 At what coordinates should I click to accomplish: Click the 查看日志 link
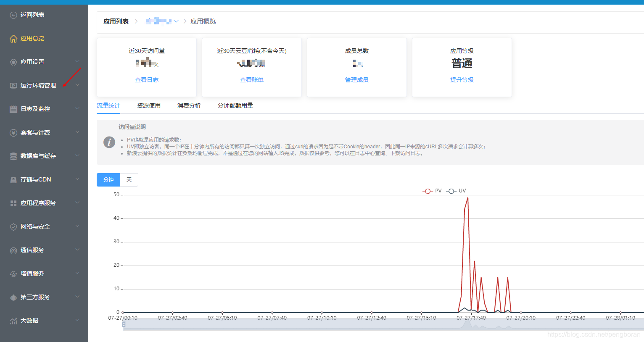point(147,80)
